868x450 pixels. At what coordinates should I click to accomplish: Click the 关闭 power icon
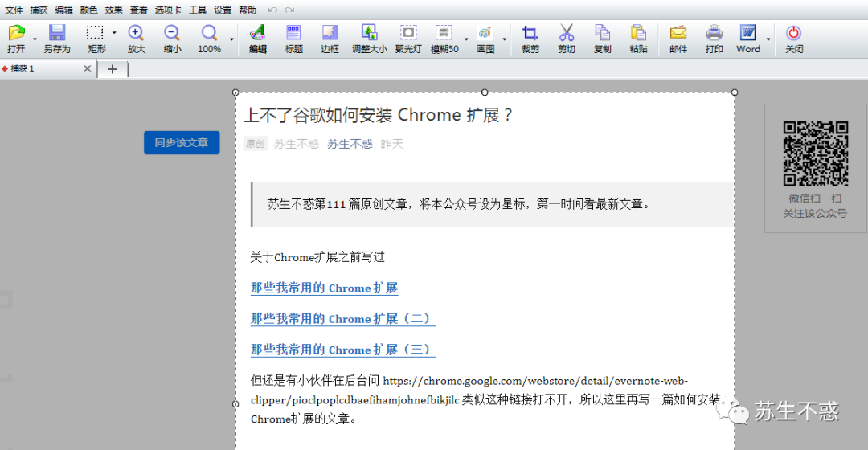[x=794, y=33]
